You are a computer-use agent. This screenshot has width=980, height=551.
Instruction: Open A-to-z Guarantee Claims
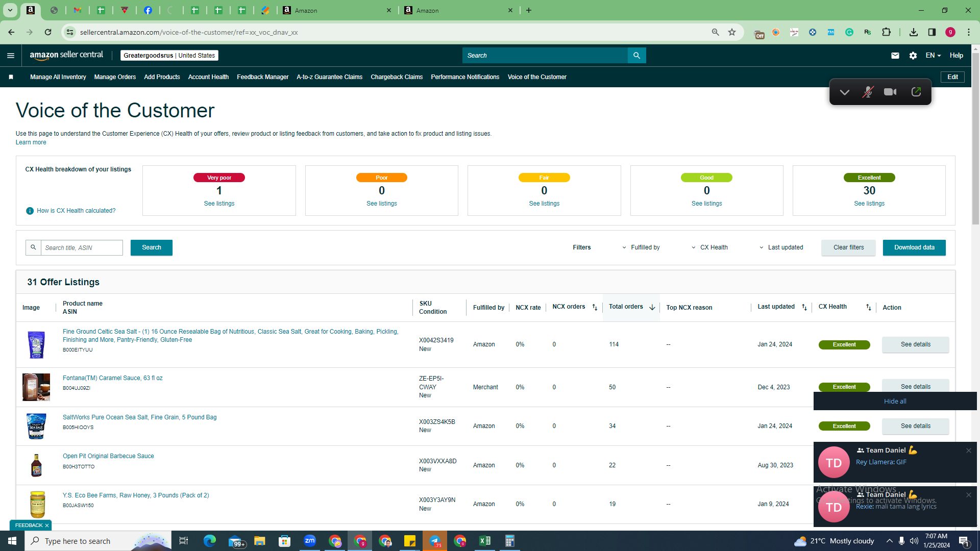pyautogui.click(x=329, y=77)
